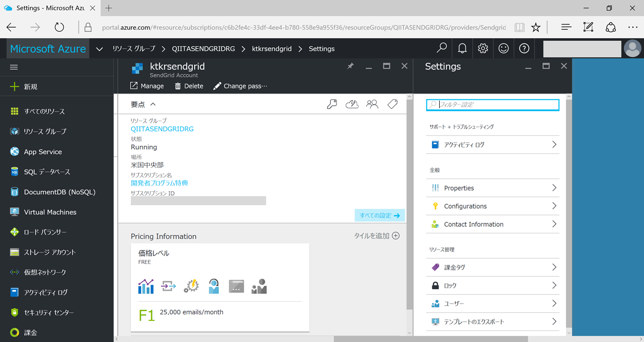Click the people group icon in pricing tile

pyautogui.click(x=259, y=286)
